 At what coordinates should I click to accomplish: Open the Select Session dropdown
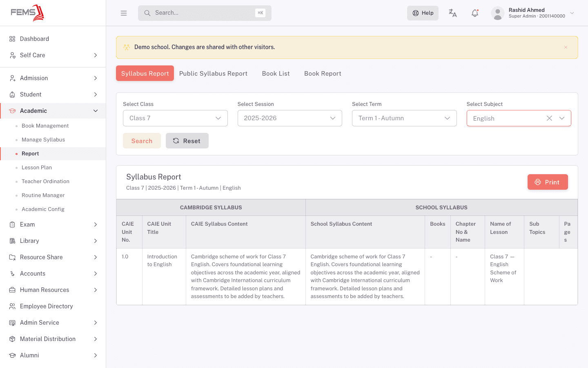click(290, 118)
